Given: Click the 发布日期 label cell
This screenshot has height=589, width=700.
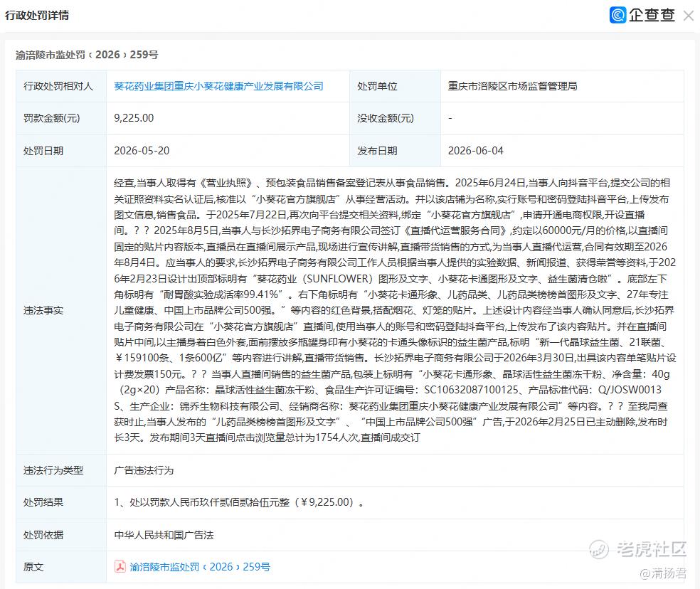Looking at the screenshot, I should coord(395,151).
